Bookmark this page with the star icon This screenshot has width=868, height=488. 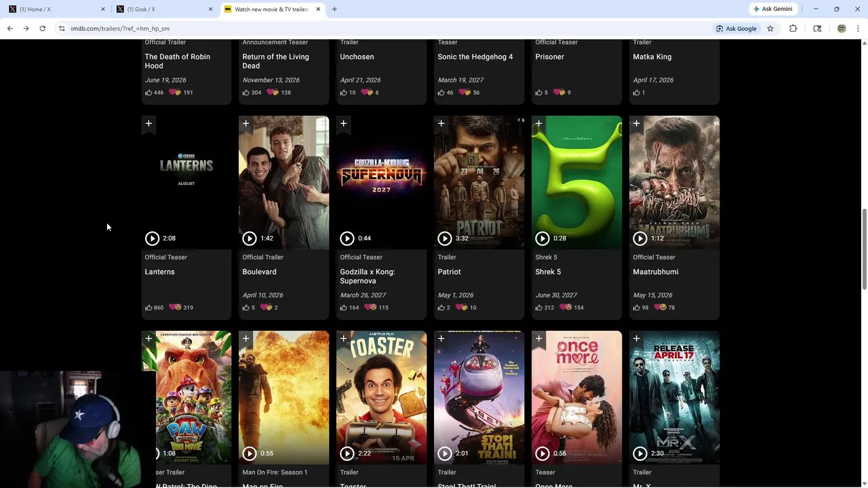(770, 28)
